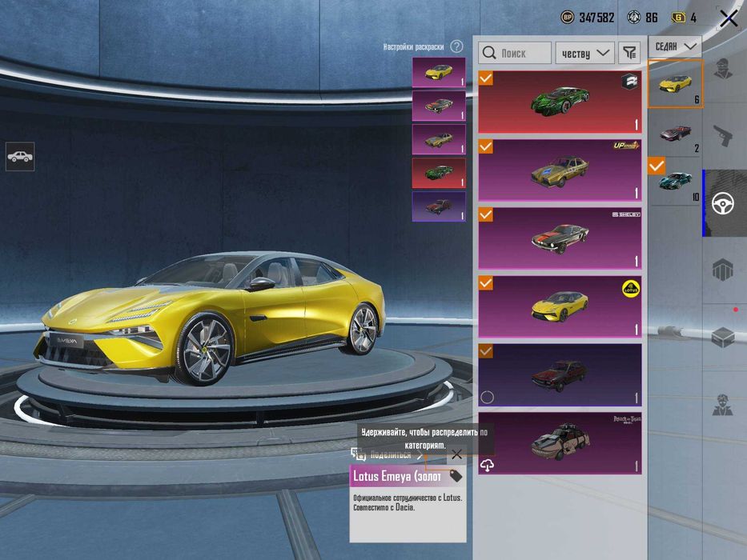Screen dimensions: 747x560
Task: Select the gold UP car skin card
Action: (560, 170)
